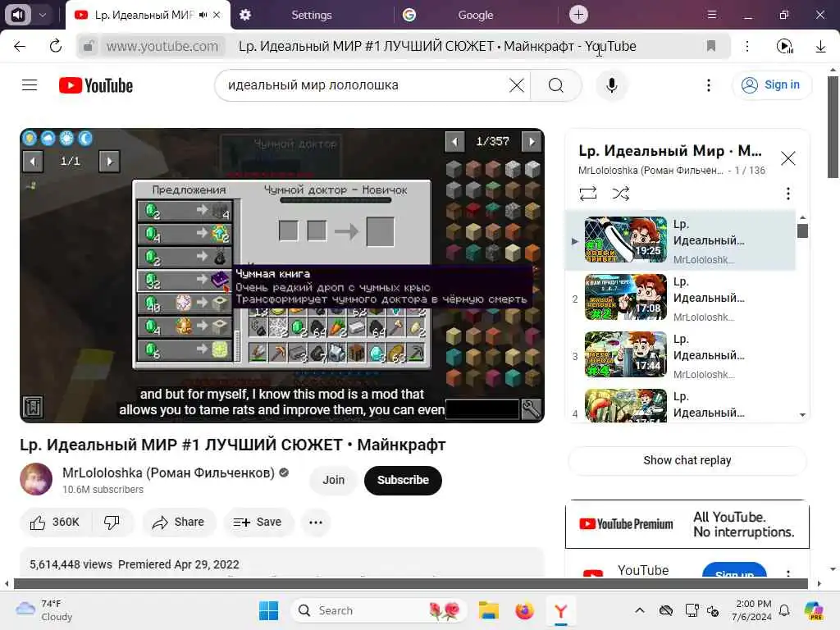The height and width of the screenshot is (630, 840).
Task: Open File Explorer from taskbar
Action: click(x=489, y=610)
